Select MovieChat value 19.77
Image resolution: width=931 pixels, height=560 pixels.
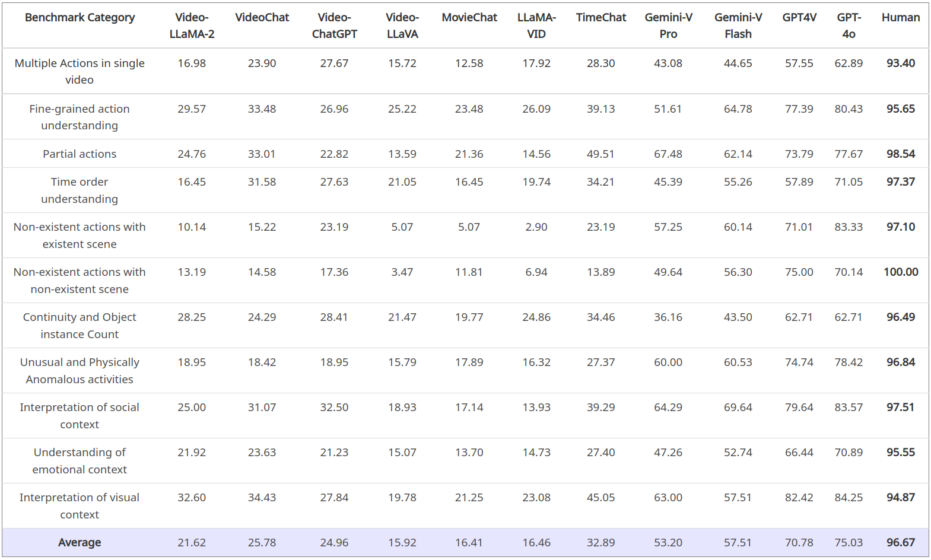coord(469,317)
